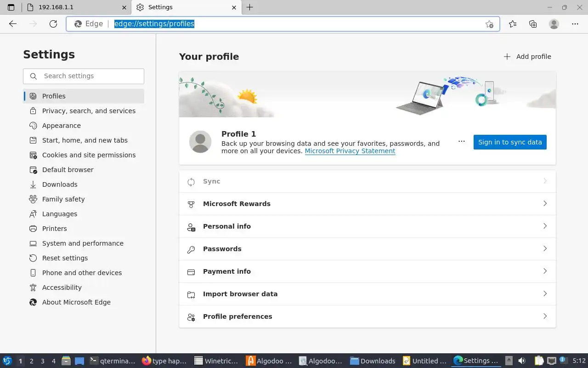Open Profiles in settings sidebar
Screen dimensions: 588x368
click(84, 96)
